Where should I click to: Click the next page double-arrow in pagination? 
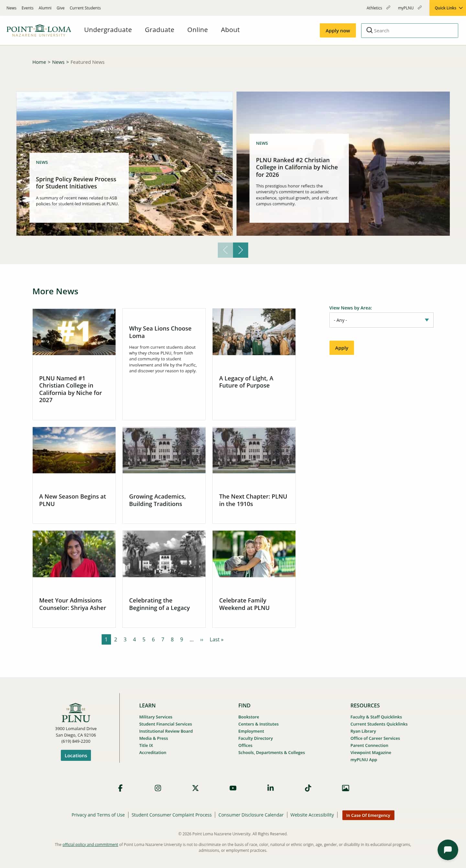[x=202, y=639]
